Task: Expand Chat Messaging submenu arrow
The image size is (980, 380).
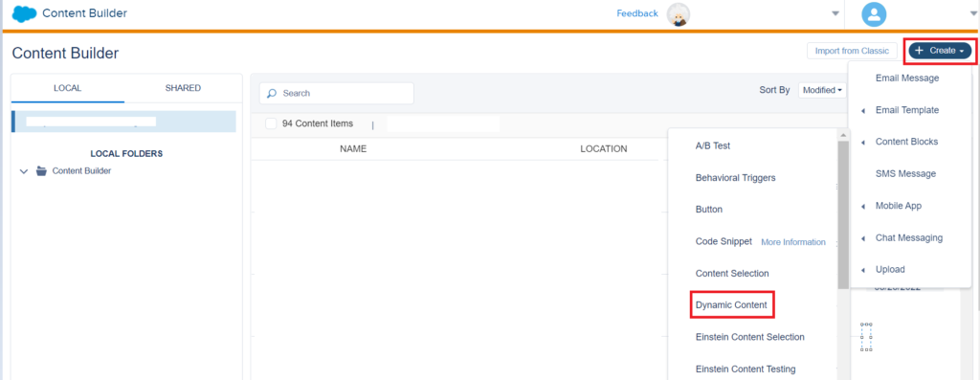Action: click(x=863, y=238)
